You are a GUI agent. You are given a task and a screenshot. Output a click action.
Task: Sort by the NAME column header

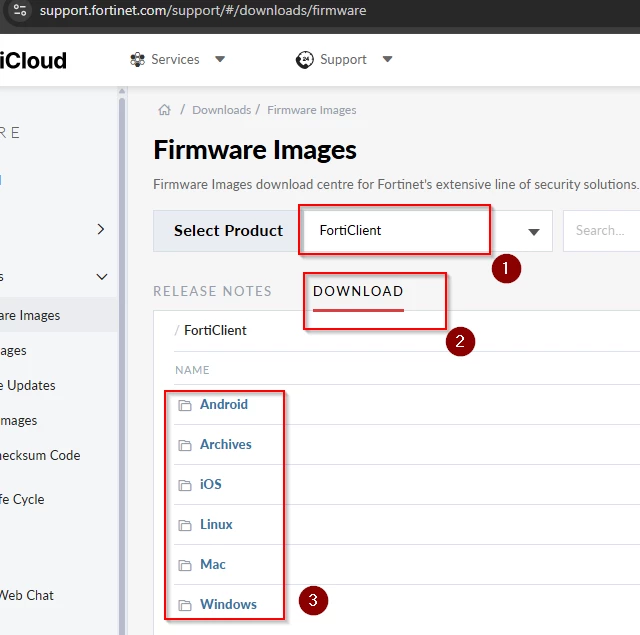(192, 370)
